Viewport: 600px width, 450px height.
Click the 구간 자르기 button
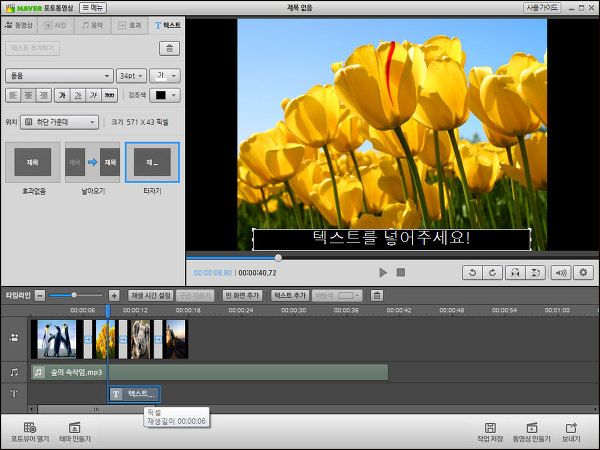pos(195,295)
